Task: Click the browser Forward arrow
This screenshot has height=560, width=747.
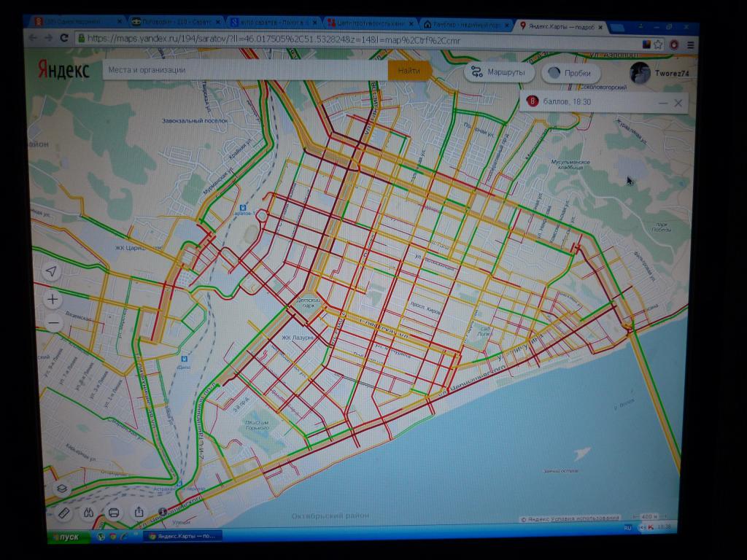Action: 48,38
